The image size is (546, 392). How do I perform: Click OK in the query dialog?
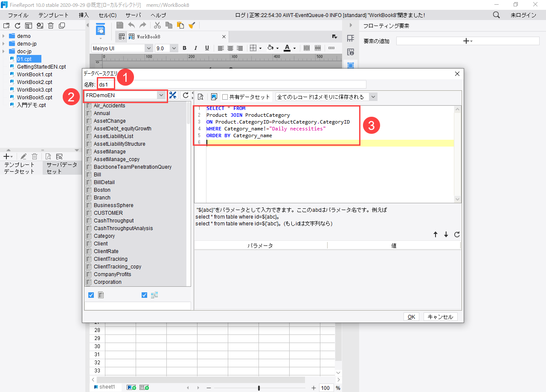tap(411, 317)
